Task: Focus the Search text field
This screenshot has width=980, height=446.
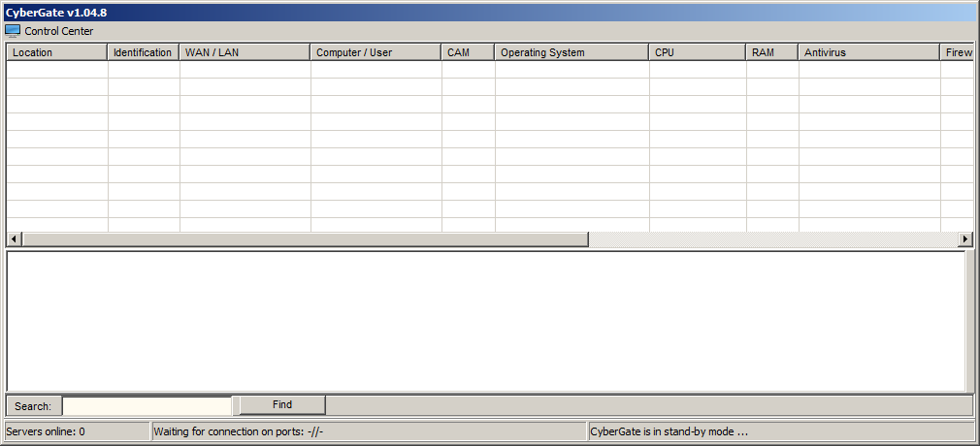Action: pyautogui.click(x=147, y=405)
